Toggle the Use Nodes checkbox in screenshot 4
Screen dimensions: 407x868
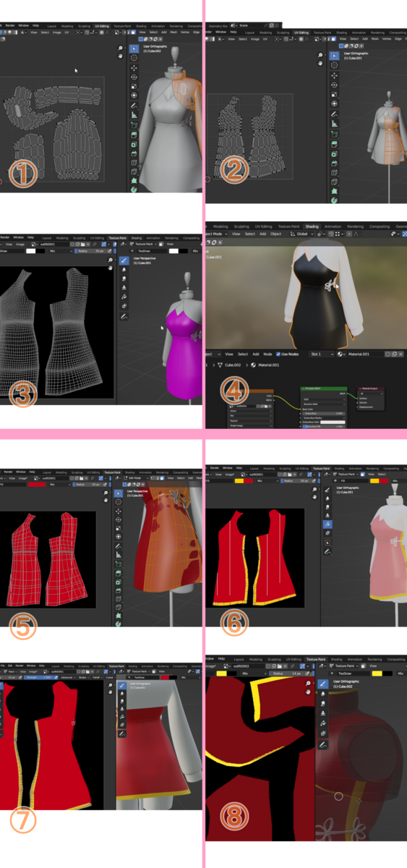[x=278, y=354]
